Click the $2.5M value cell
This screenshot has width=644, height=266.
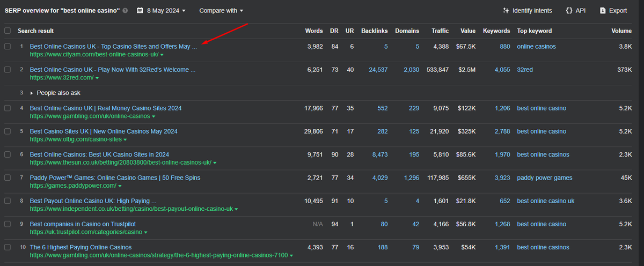466,70
